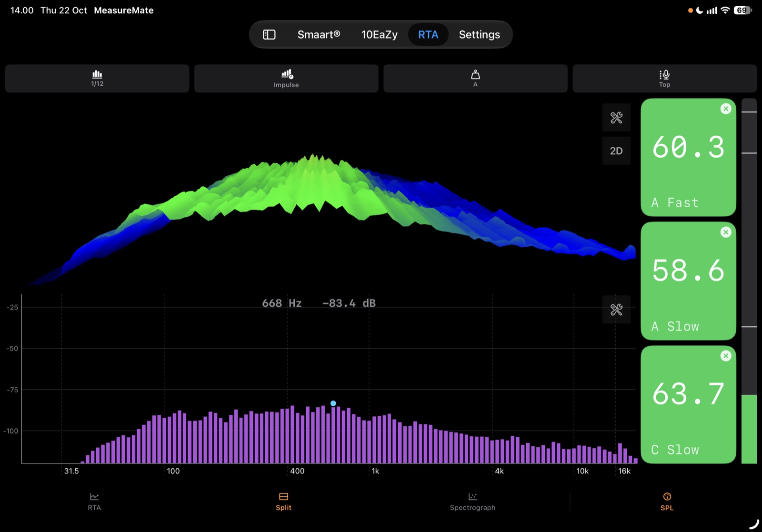Viewport: 762px width, 532px height.
Task: Select the Split view mode
Action: (283, 502)
